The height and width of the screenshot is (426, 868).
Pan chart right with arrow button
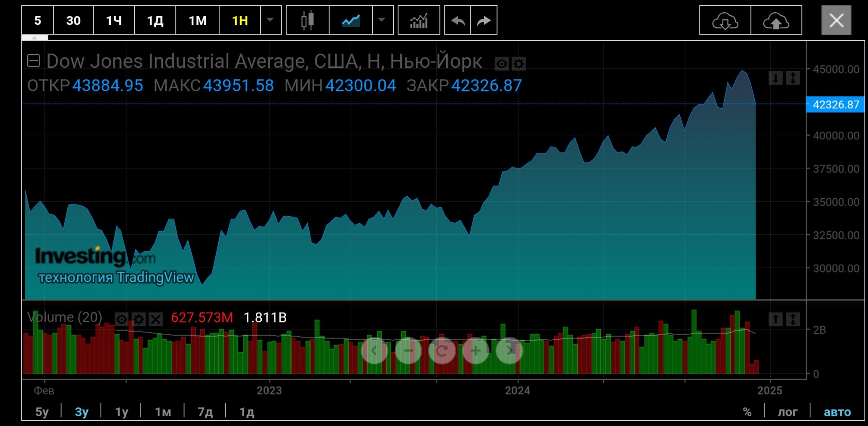[509, 350]
